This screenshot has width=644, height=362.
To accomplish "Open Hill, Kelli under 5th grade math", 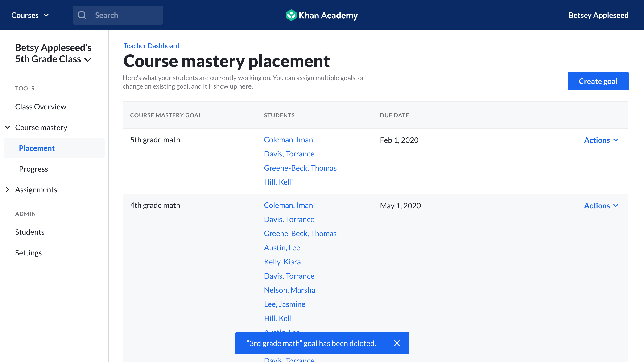I will point(278,182).
